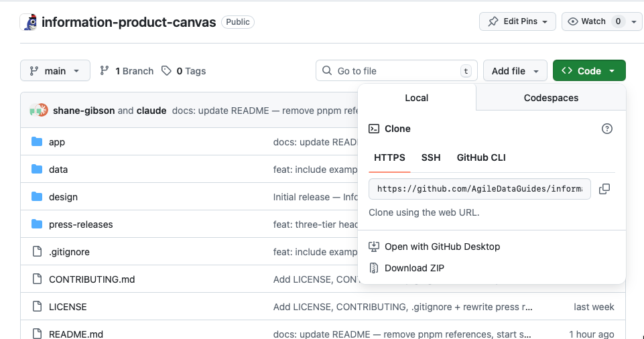Image resolution: width=644 pixels, height=339 pixels.
Task: Switch to the Local tab
Action: pyautogui.click(x=416, y=98)
